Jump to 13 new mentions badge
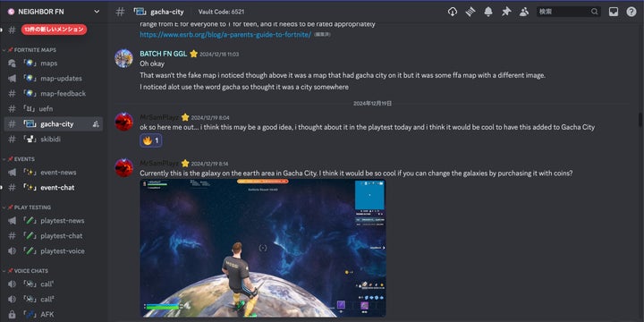Viewport: 644px width, 322px height. coord(55,30)
